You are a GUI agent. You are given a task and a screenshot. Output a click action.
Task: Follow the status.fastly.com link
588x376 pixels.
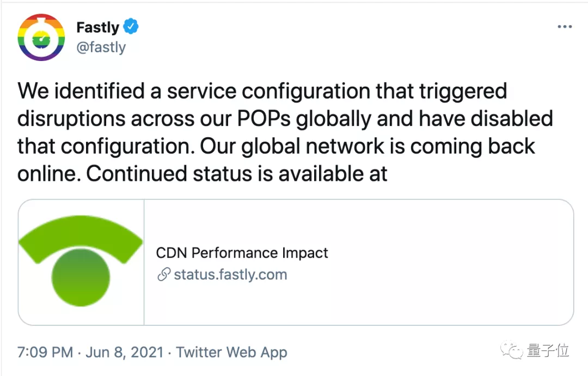(230, 274)
